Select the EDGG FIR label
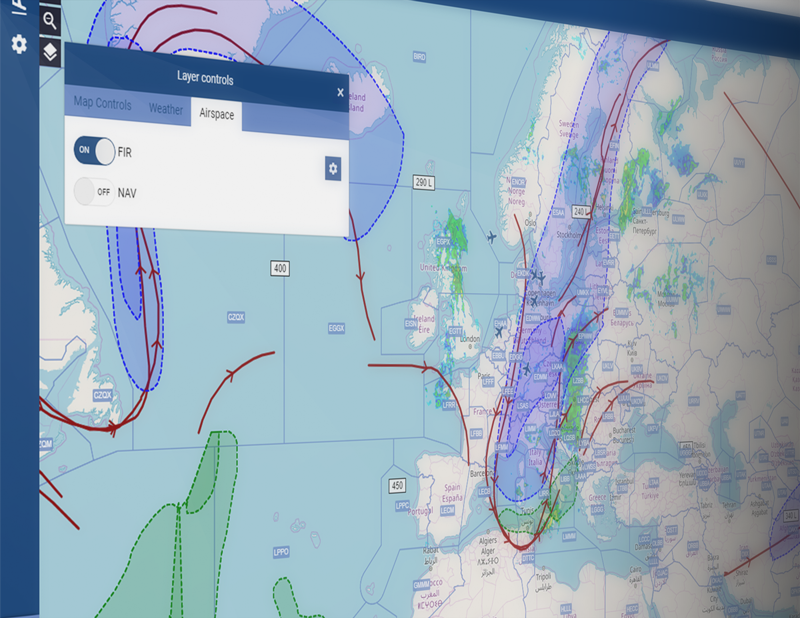 pos(516,357)
